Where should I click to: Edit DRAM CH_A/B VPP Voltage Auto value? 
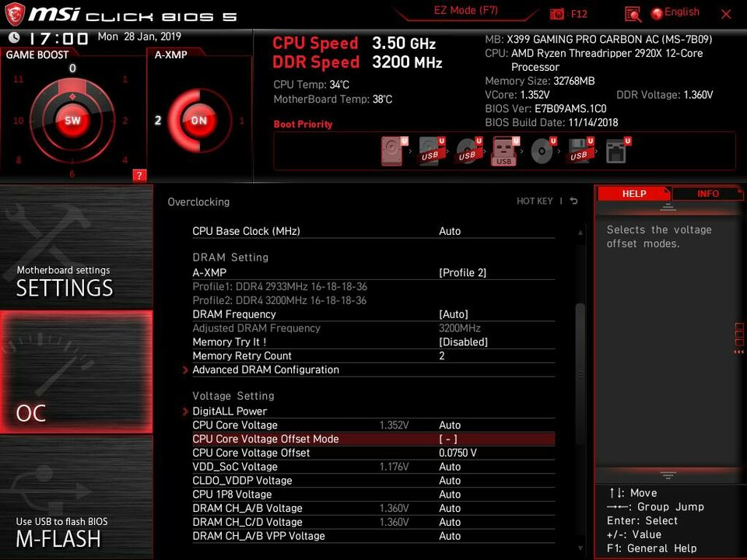tap(450, 536)
